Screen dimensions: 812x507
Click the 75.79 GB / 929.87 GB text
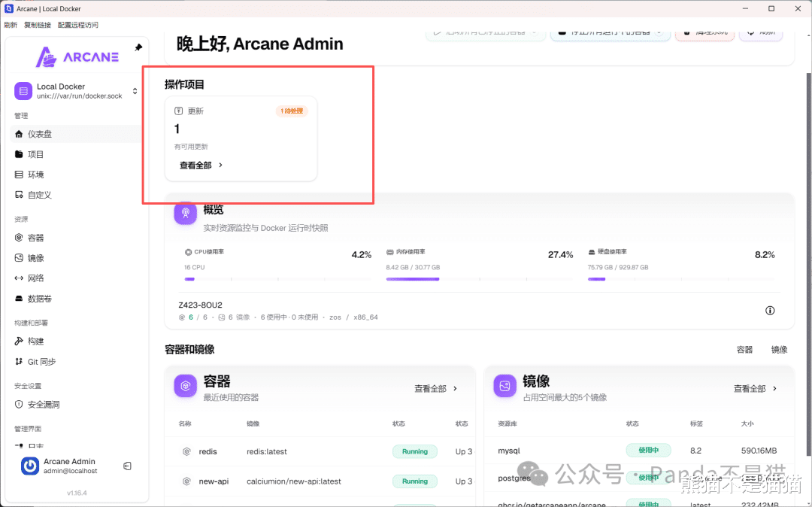click(618, 267)
